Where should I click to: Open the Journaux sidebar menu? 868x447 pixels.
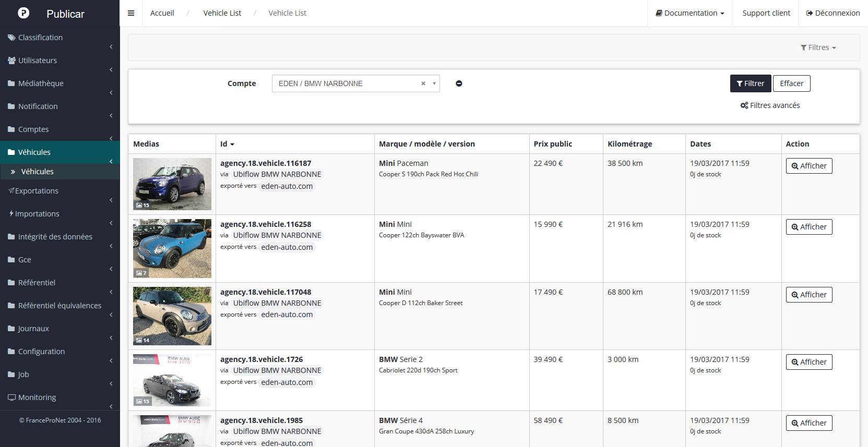[60, 329]
